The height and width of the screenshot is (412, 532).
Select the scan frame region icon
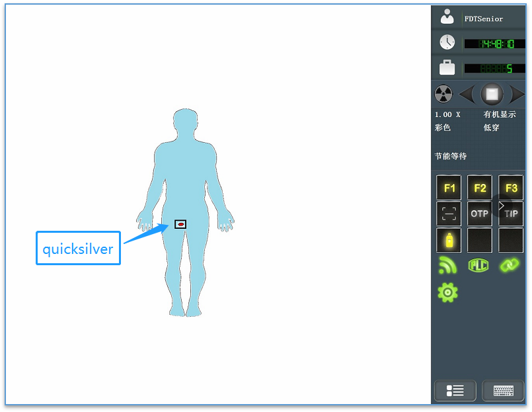449,214
